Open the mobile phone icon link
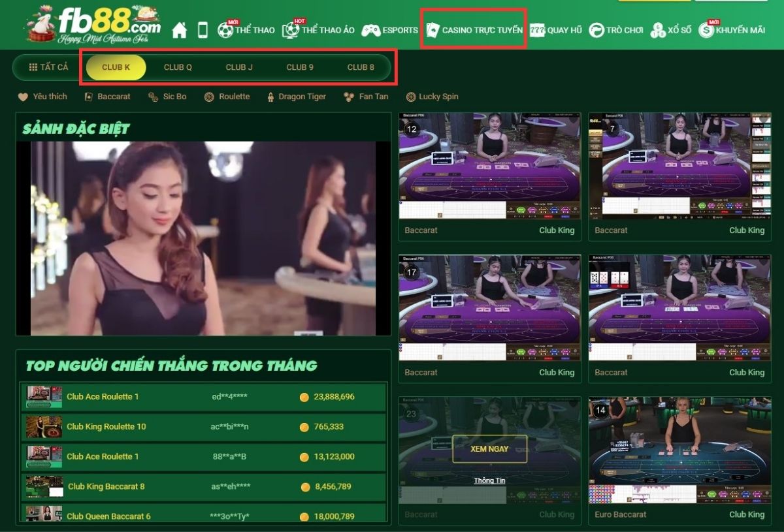Screen dimensions: 784x532 pos(203,30)
